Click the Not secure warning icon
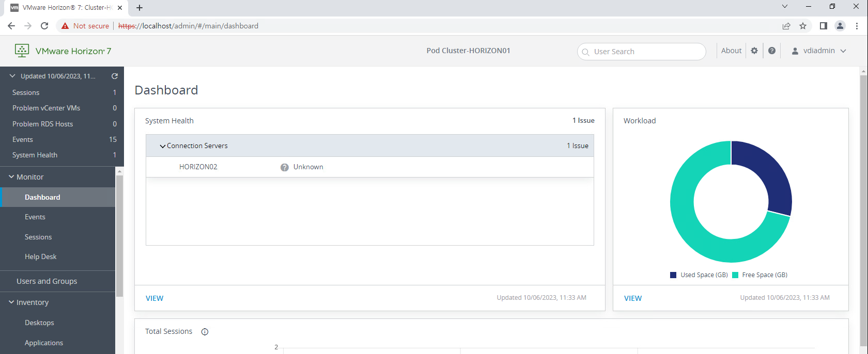Viewport: 868px width, 354px height. click(65, 26)
